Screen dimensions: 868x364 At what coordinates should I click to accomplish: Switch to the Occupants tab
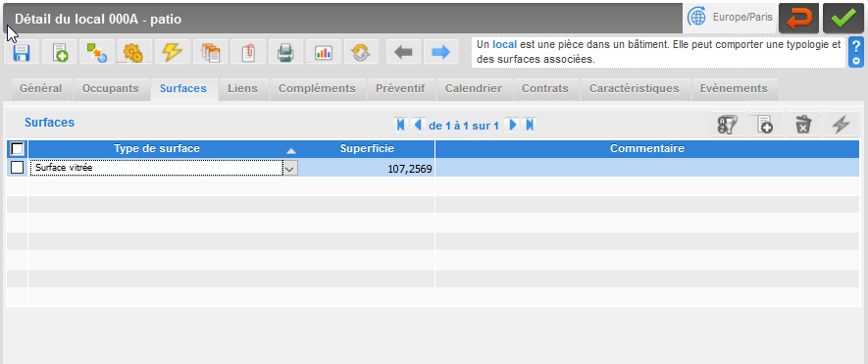[111, 88]
